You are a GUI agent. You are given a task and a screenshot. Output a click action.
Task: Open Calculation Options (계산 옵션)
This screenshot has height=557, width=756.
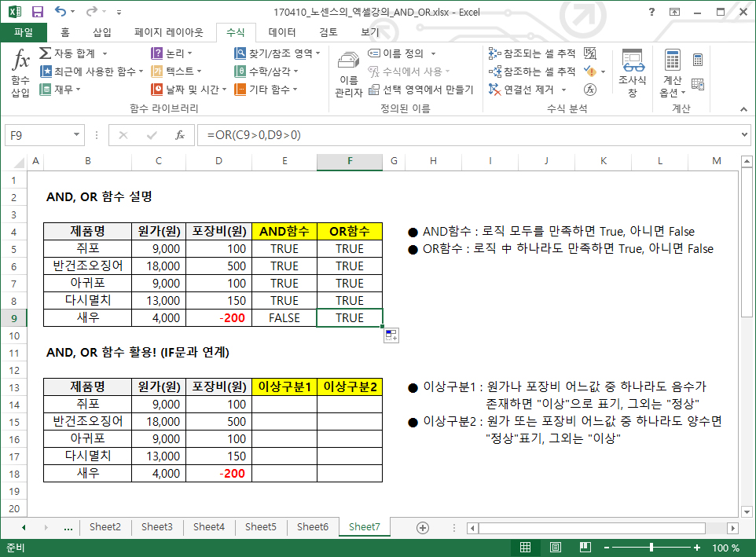673,73
